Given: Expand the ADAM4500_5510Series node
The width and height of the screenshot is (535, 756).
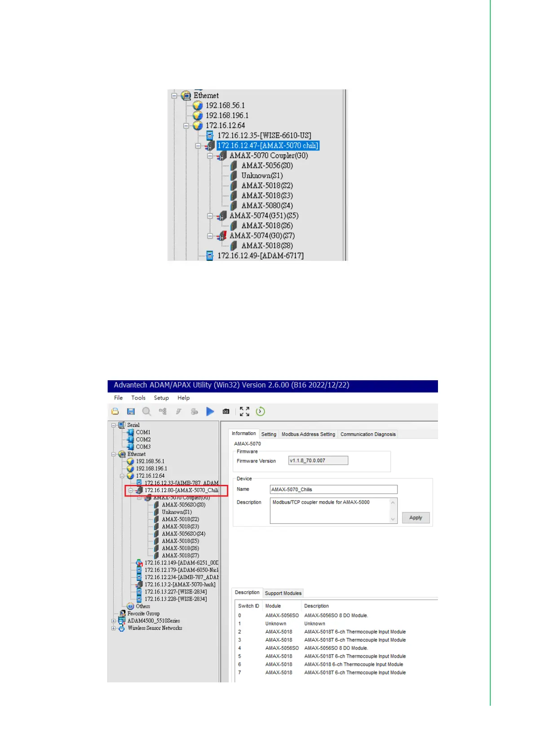Looking at the screenshot, I should click(114, 621).
